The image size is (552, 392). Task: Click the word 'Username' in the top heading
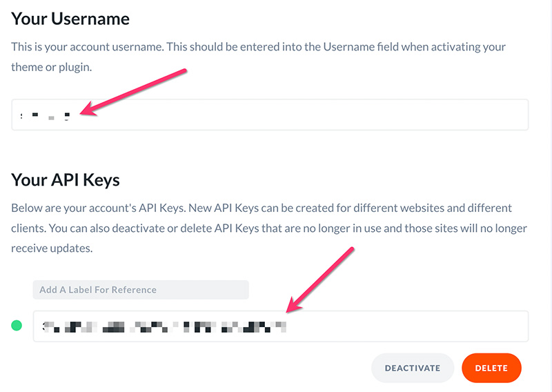pos(90,19)
